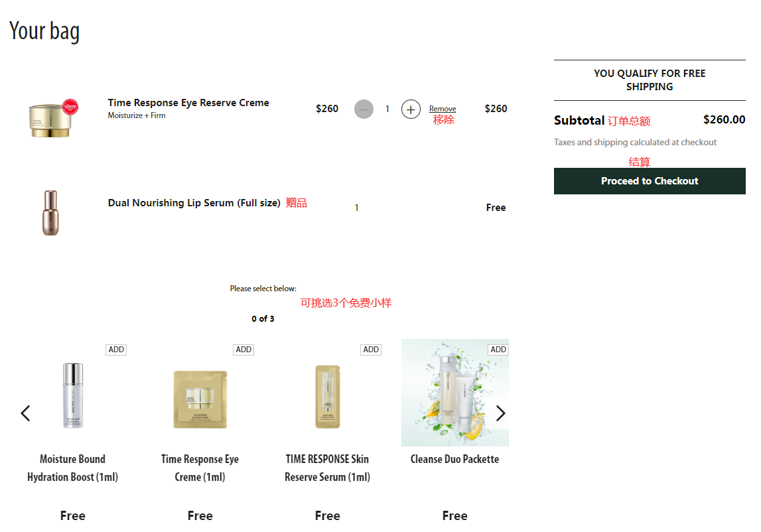Open Dual Nourishing Lip Serum title
This screenshot has height=532, width=761.
194,203
